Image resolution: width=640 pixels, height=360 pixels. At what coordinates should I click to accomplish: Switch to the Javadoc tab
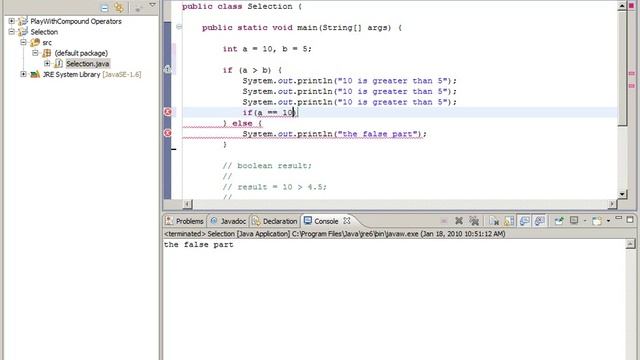coord(228,221)
